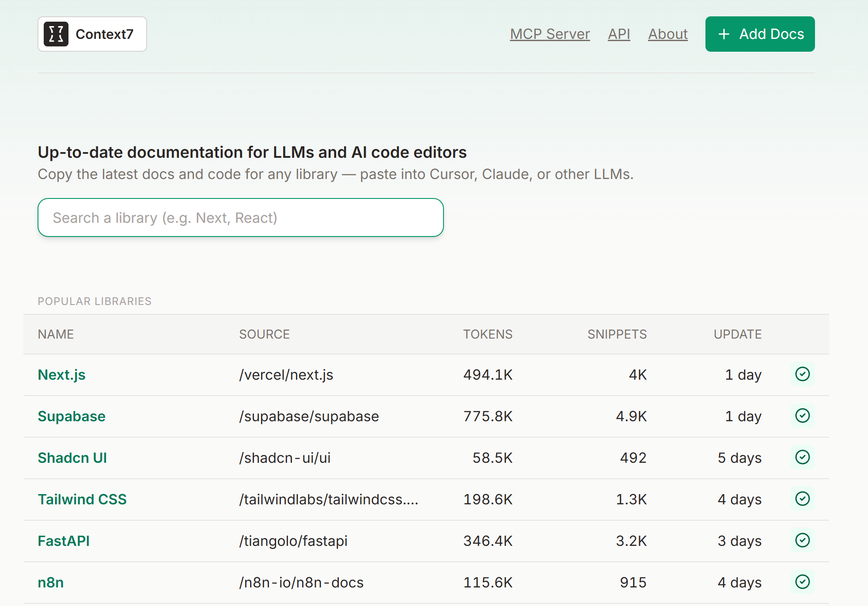Viewport: 868px width, 606px height.
Task: Open the API link
Action: 619,34
